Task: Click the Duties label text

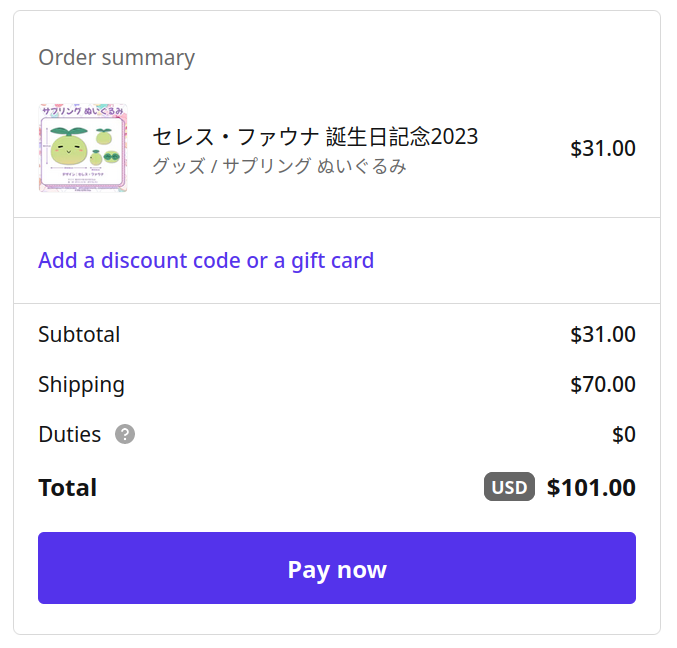Action: (x=69, y=435)
